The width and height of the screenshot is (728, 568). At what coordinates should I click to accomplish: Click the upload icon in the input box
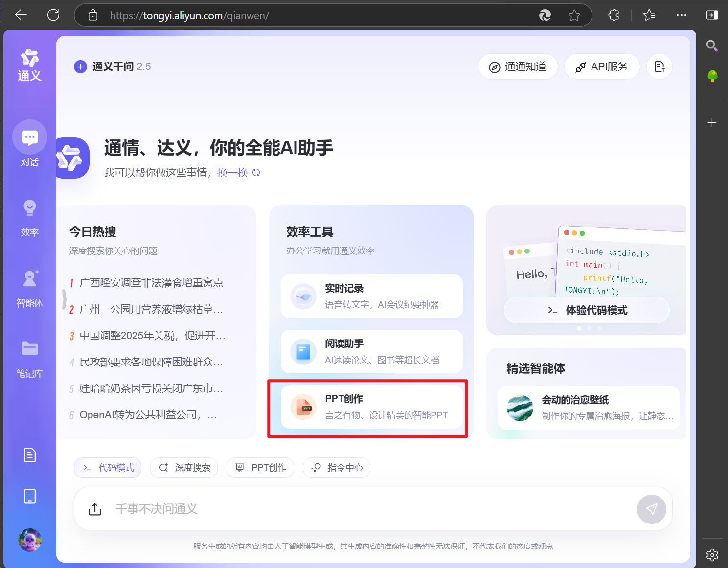[x=94, y=509]
